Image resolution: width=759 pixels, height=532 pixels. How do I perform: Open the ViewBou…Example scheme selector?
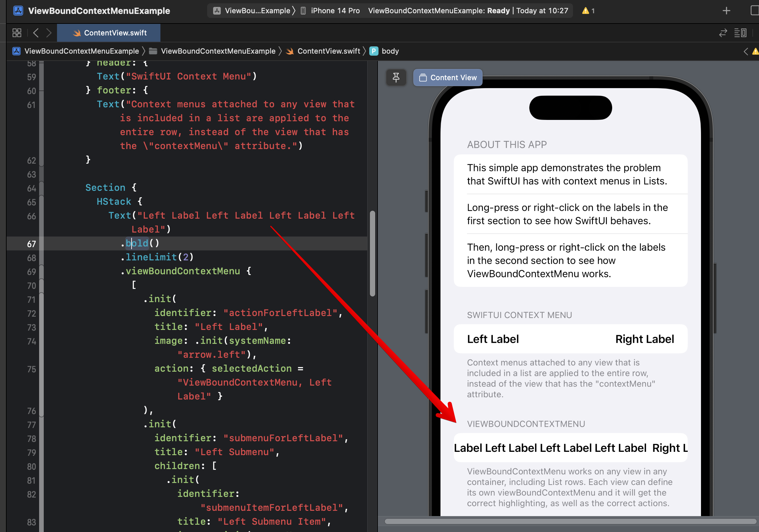point(253,11)
